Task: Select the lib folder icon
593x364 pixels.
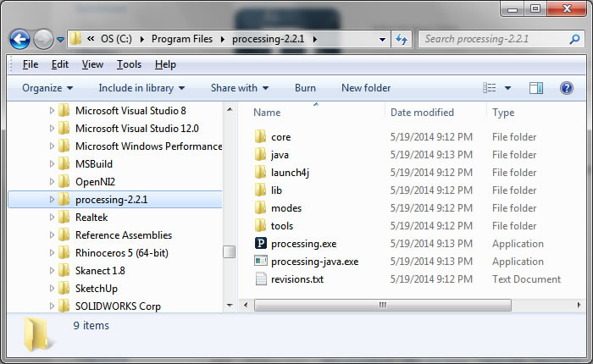Action: (x=260, y=190)
